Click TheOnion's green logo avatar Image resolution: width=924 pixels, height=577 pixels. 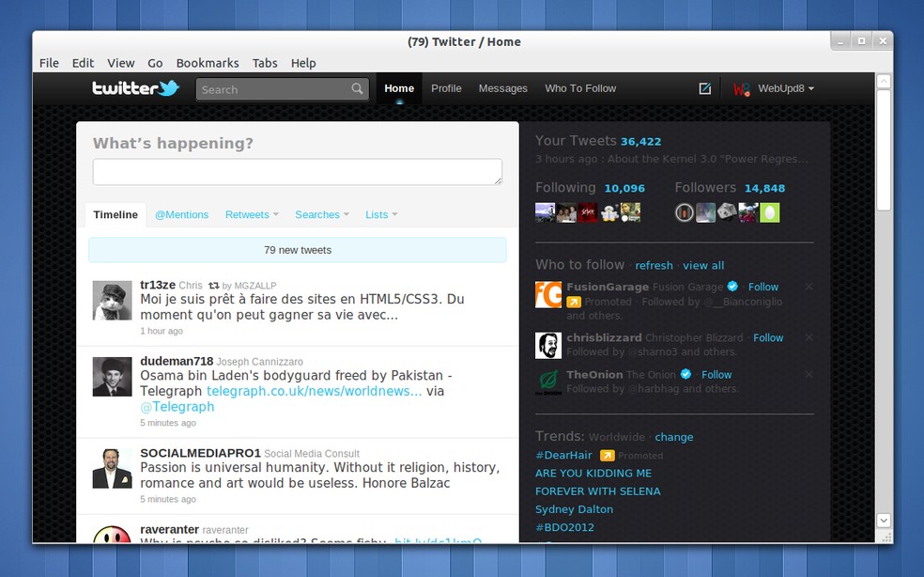[548, 382]
